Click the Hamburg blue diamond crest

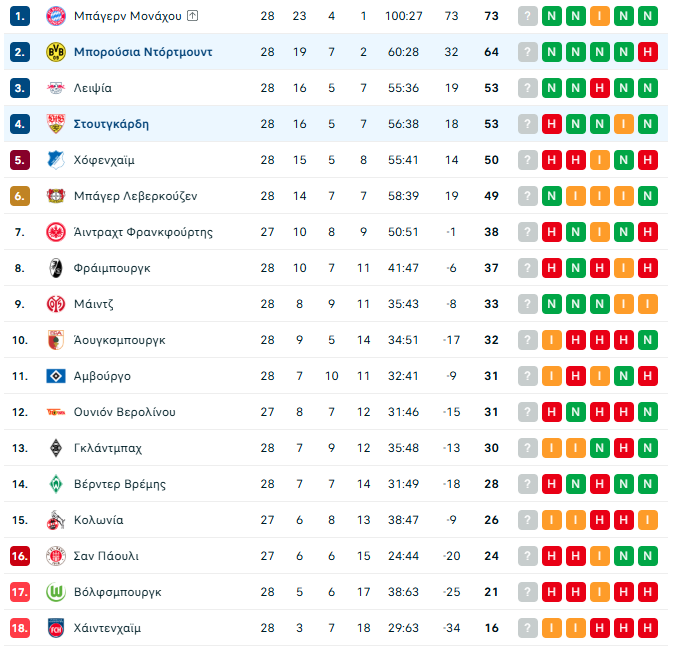click(x=56, y=376)
